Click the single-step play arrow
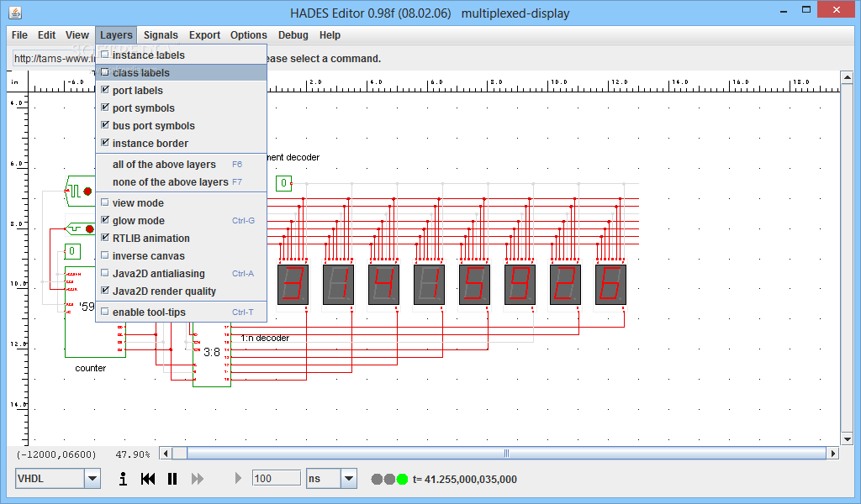Viewport: 861px width, 504px height. point(238,478)
